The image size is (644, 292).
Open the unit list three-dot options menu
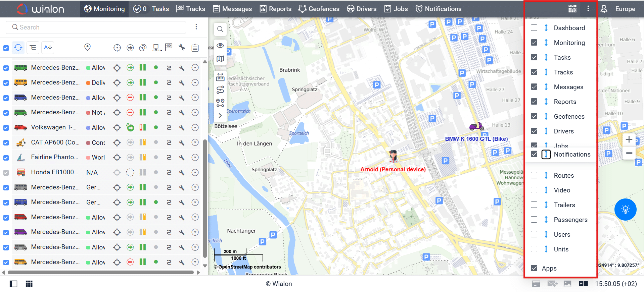pos(196,27)
